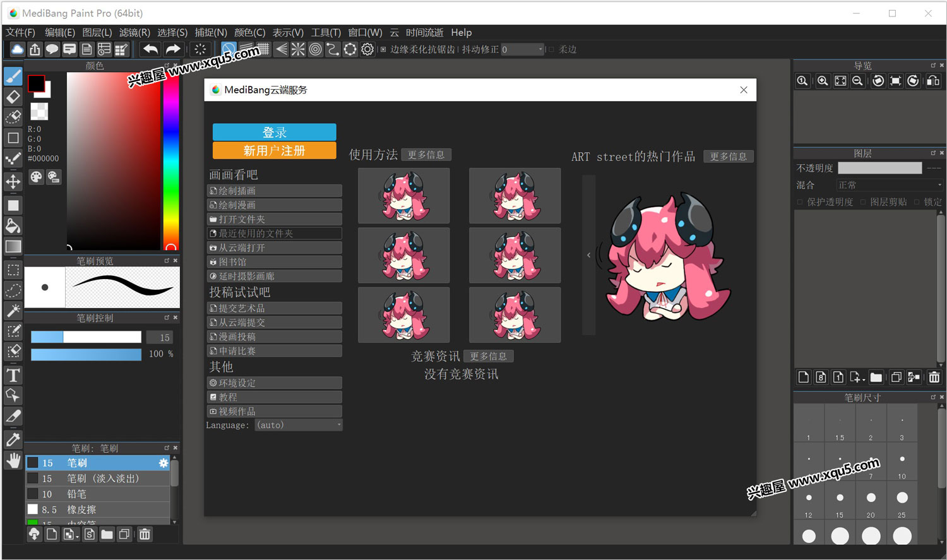This screenshot has width=947, height=560.
Task: Delete layer with trash icon in Layers panel
Action: click(934, 378)
